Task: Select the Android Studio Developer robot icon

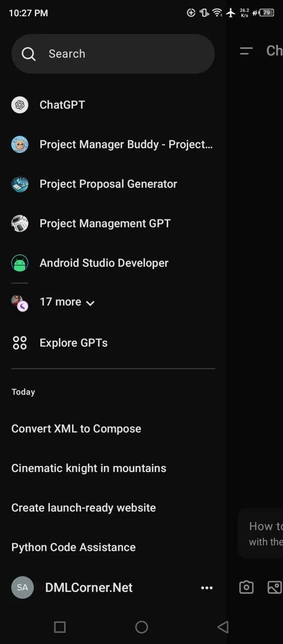Action: click(20, 263)
